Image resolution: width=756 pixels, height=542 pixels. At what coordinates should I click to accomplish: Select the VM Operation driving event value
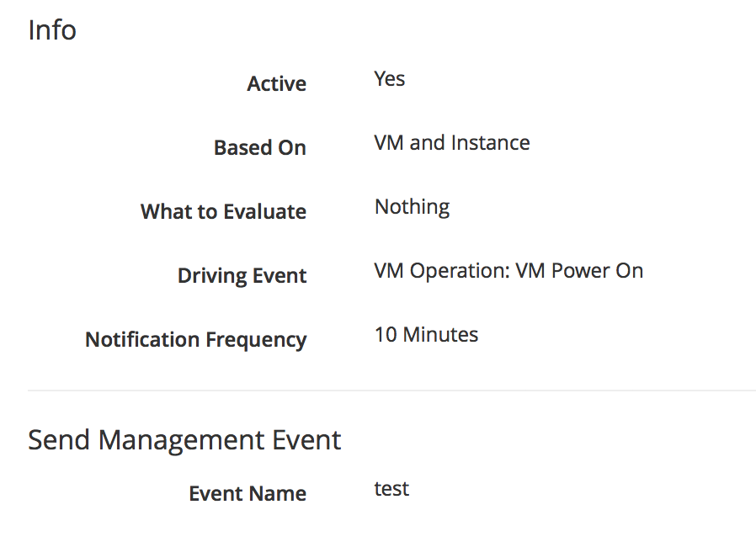(508, 271)
